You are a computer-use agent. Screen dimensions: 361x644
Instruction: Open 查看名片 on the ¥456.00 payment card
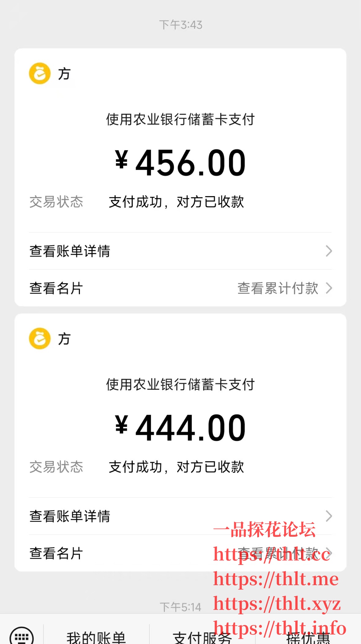56,288
